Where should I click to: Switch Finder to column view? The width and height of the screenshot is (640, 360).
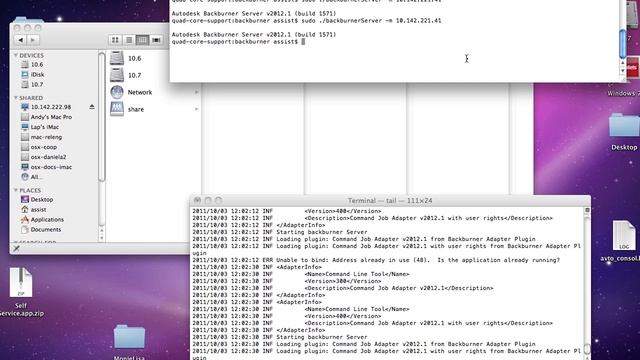(142, 40)
